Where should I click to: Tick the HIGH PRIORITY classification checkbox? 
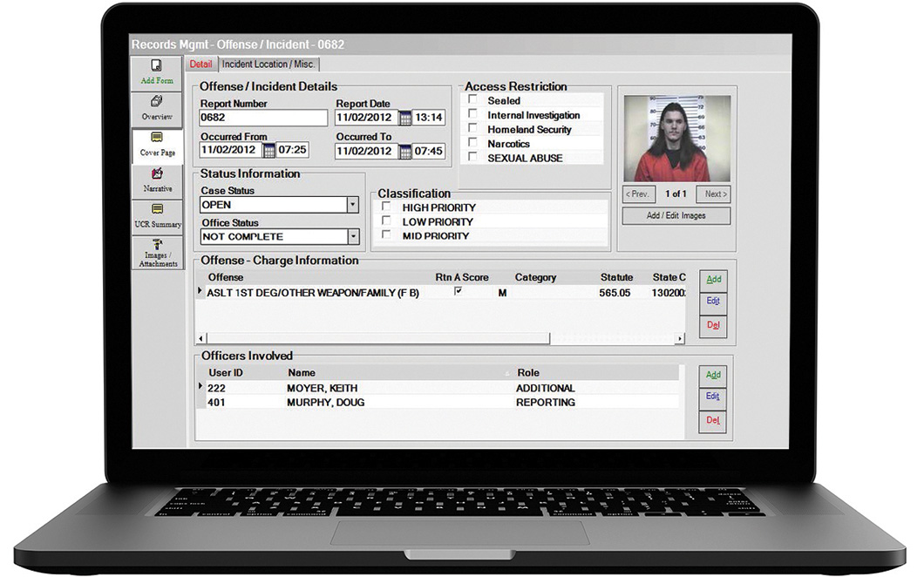point(387,207)
